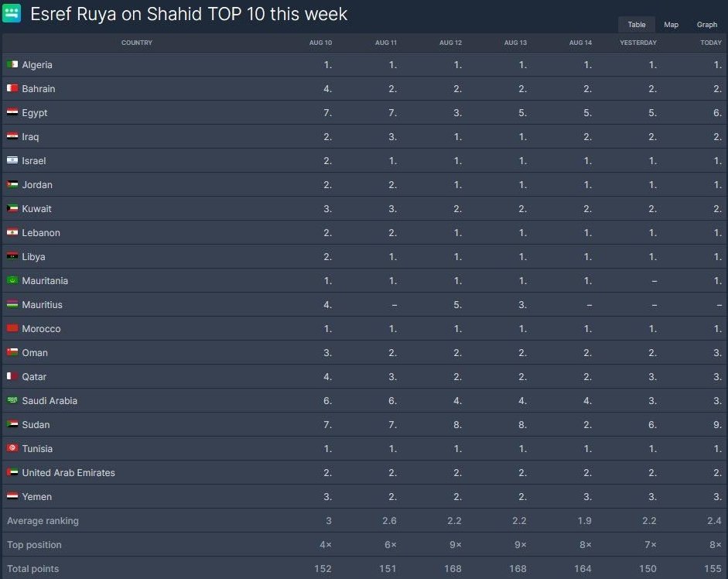Click the Algeria flag icon
Image resolution: width=728 pixels, height=579 pixels.
tap(12, 65)
